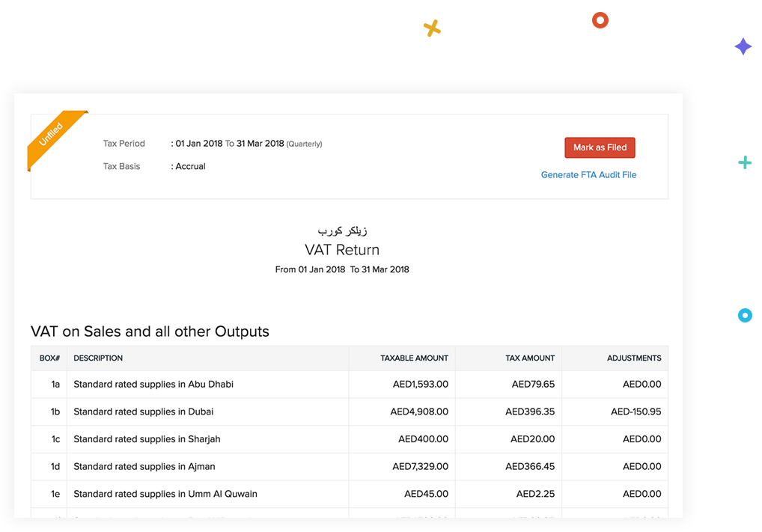Click the blue square icon on the right

(x=745, y=316)
